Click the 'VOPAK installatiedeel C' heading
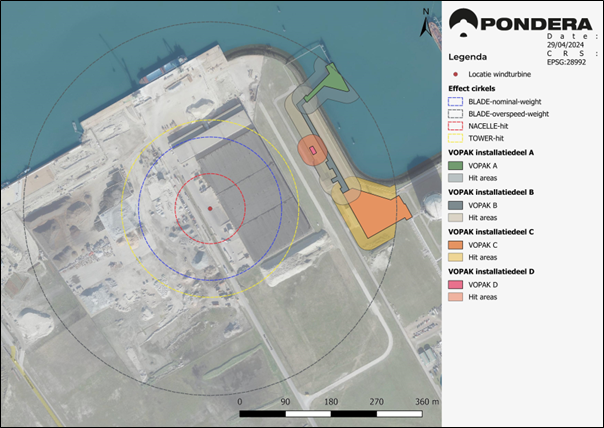 tap(491, 232)
